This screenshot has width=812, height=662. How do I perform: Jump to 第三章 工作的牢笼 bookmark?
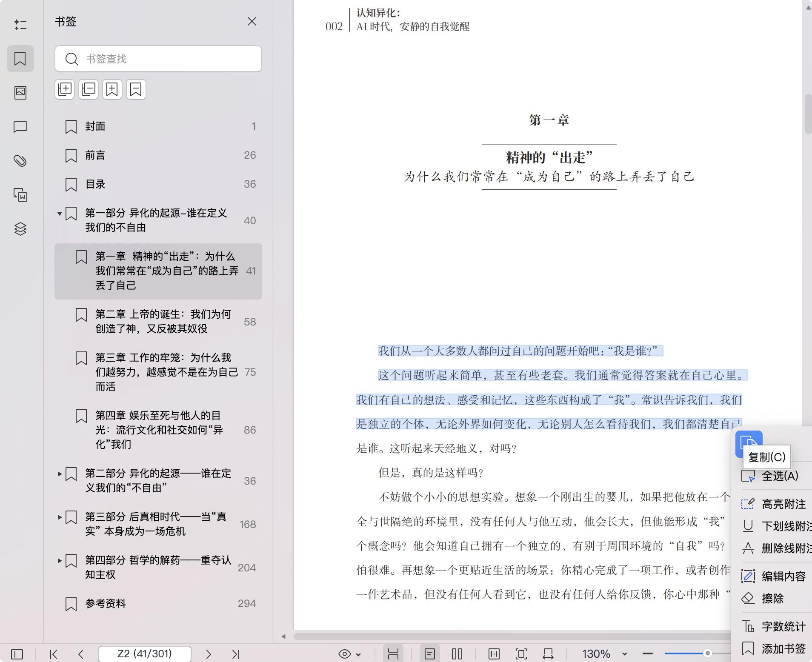pos(158,372)
